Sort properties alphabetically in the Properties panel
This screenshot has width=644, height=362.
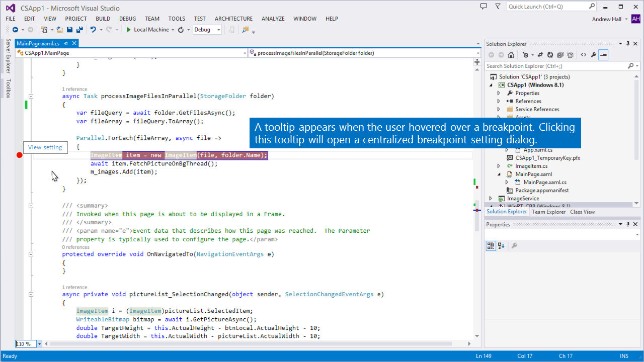pyautogui.click(x=501, y=246)
